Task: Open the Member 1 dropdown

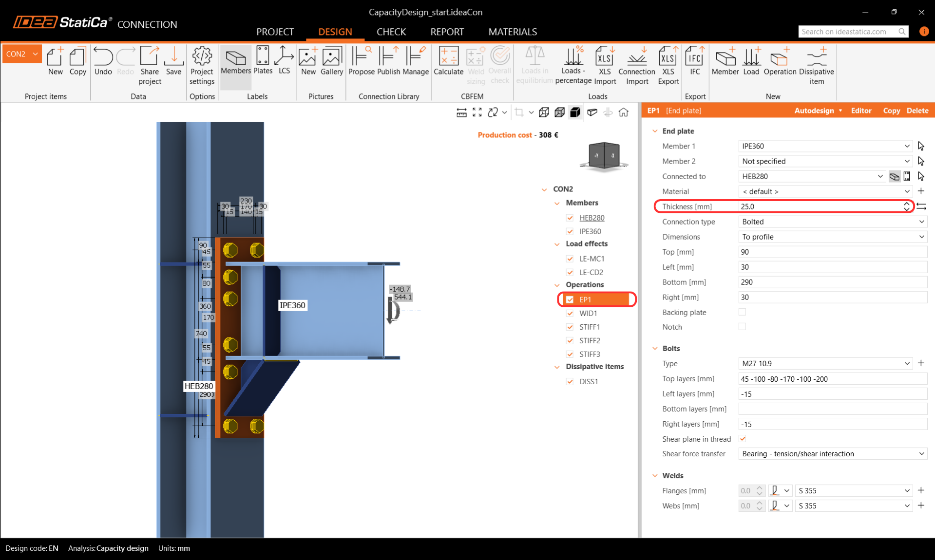Action: (x=825, y=146)
